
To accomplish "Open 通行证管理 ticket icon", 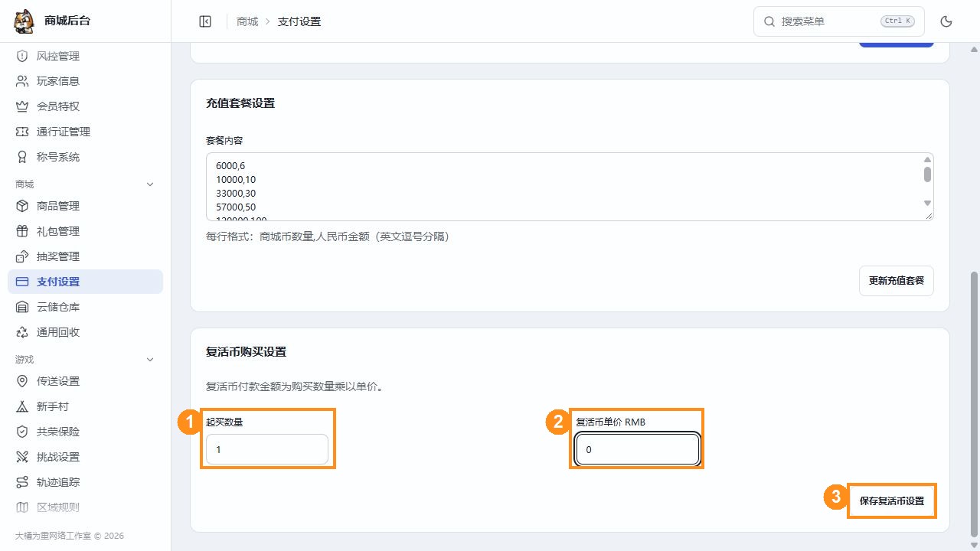I will [x=22, y=132].
